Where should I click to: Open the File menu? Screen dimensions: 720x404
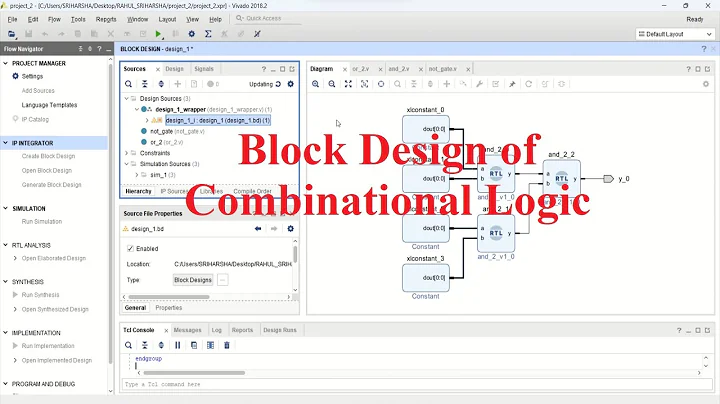pyautogui.click(x=12, y=19)
